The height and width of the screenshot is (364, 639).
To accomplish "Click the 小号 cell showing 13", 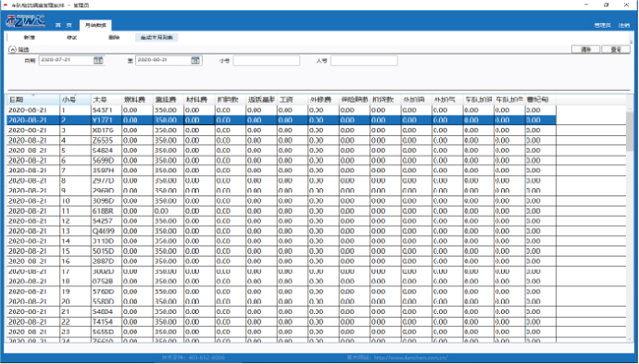I will (x=75, y=232).
